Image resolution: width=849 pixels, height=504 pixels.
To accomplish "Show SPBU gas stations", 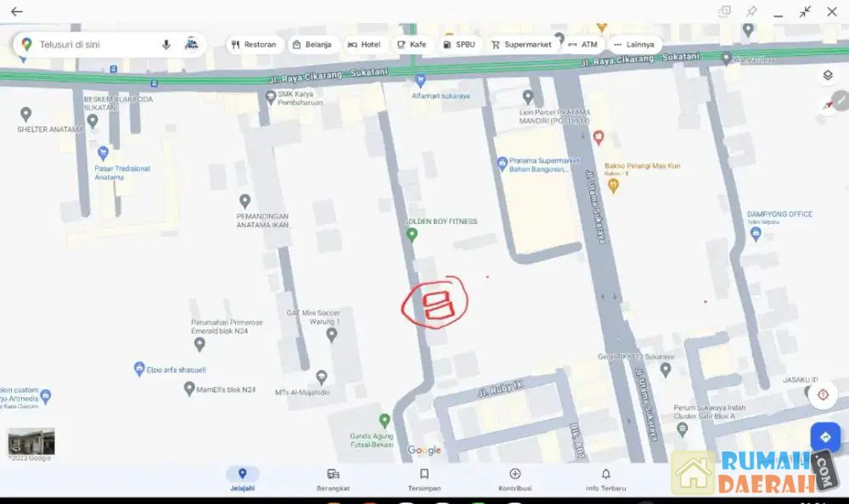I will coord(458,44).
